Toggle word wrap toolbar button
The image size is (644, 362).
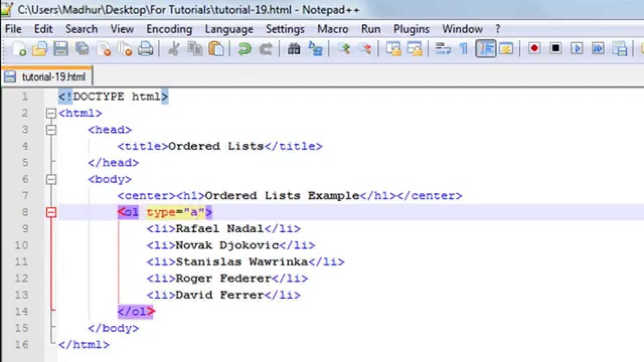tap(443, 49)
